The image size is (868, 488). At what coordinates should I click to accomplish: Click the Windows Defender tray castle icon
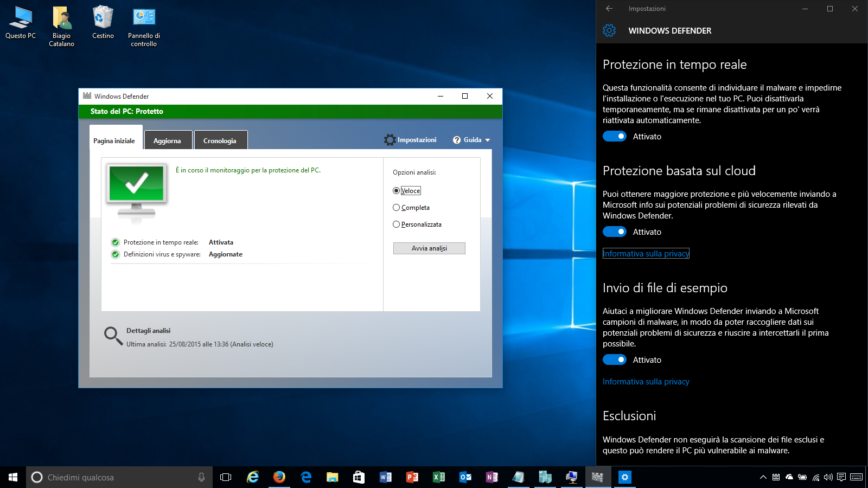click(x=776, y=477)
